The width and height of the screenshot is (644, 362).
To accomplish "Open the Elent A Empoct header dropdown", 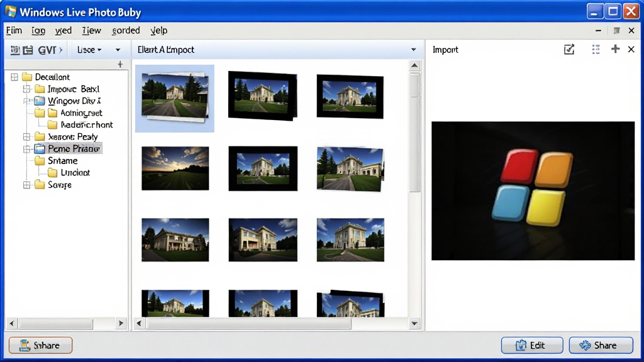I will point(414,50).
